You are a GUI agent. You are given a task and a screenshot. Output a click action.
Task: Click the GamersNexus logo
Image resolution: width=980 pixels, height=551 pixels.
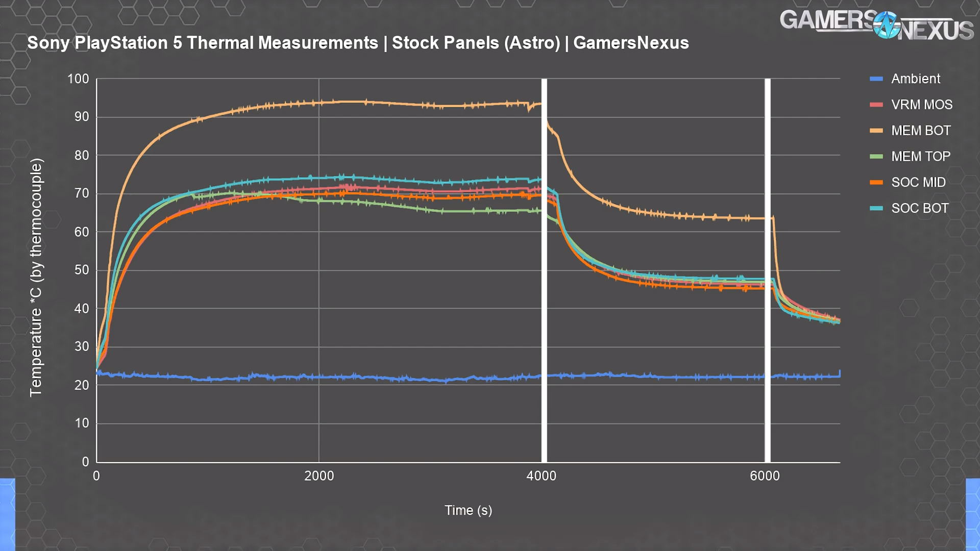[876, 24]
